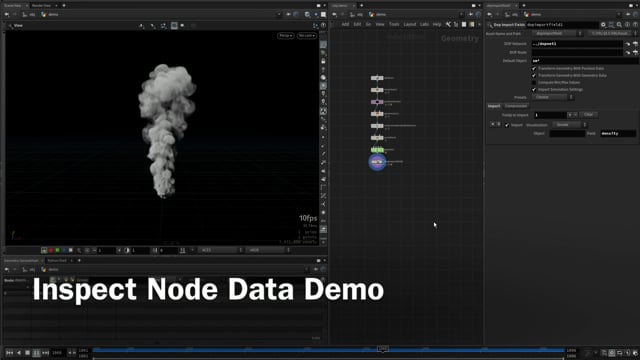
Task: Open the No cam dropdown in viewport
Action: (x=307, y=36)
